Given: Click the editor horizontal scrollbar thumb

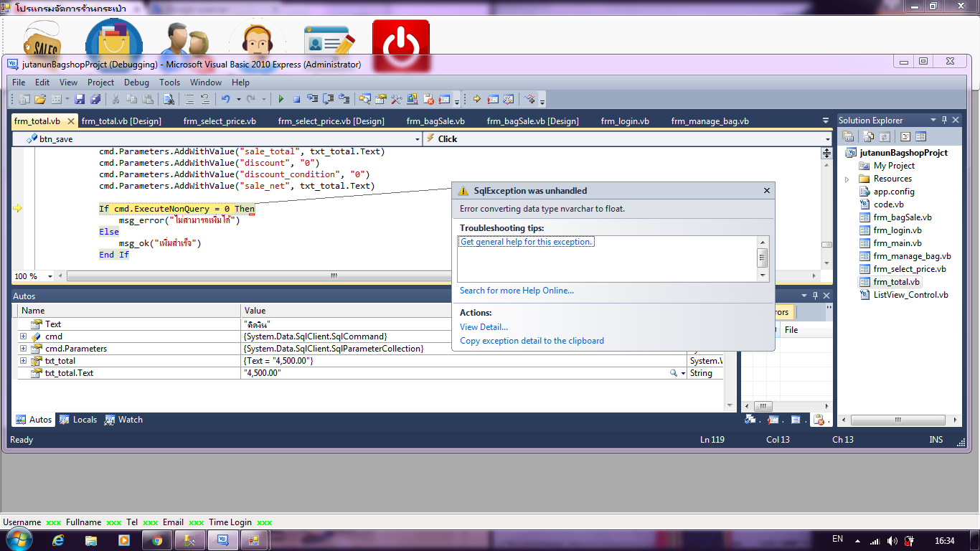Looking at the screenshot, I should (x=334, y=276).
